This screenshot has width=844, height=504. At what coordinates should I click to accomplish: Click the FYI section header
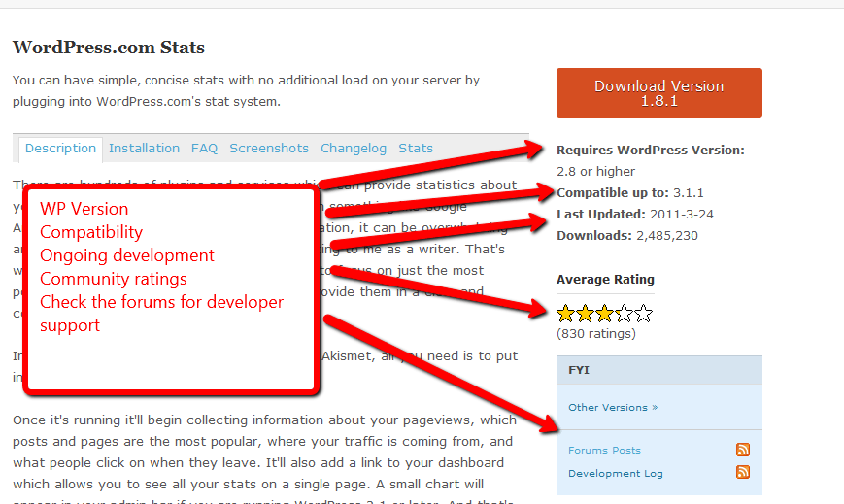[659, 370]
